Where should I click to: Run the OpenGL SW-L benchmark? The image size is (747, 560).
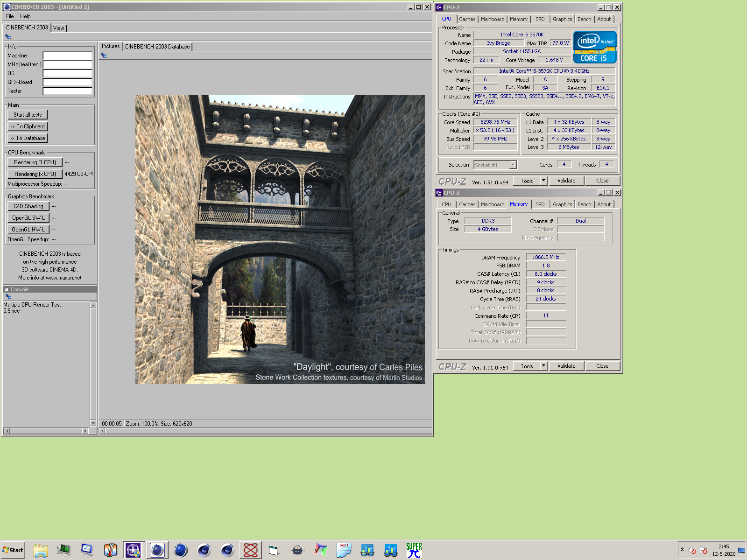pos(28,218)
